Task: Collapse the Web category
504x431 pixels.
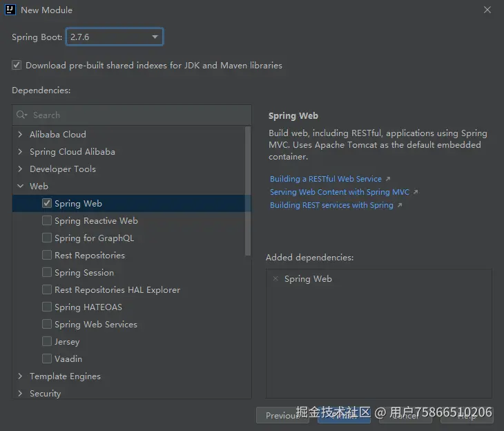Action: coord(20,186)
